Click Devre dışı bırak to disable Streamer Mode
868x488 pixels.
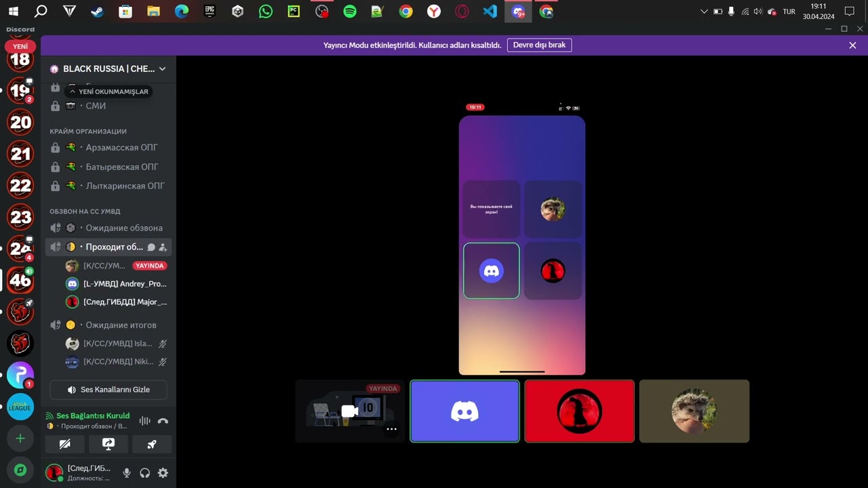pos(539,45)
